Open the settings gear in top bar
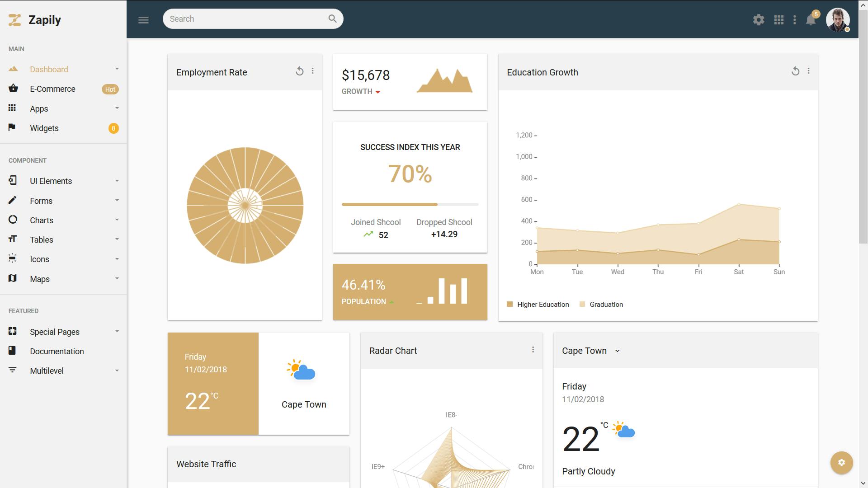868x488 pixels. (759, 19)
